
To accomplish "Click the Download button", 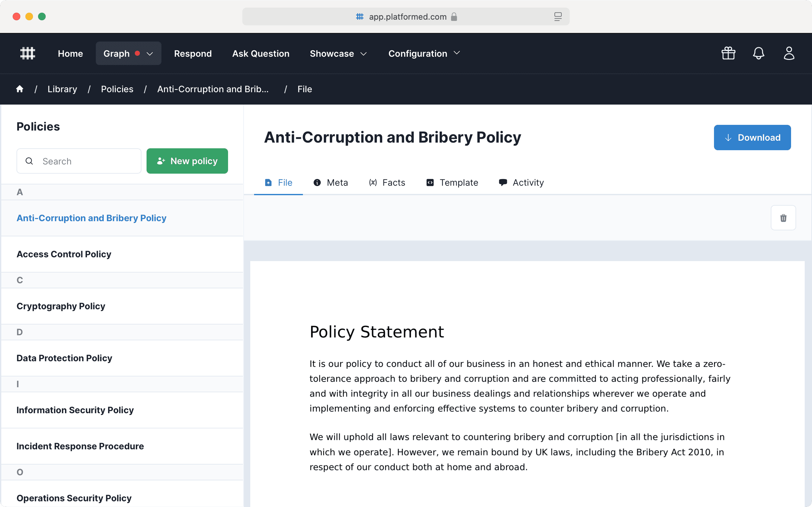I will pyautogui.click(x=752, y=138).
